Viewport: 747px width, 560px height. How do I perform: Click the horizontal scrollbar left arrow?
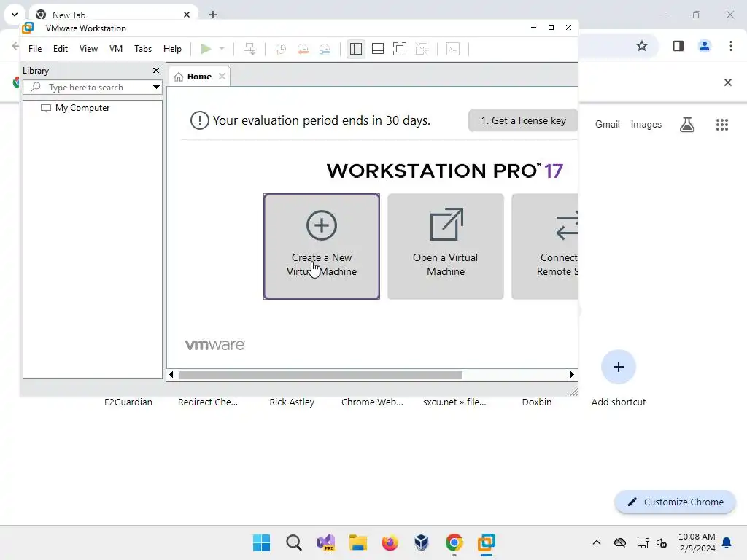tap(171, 375)
